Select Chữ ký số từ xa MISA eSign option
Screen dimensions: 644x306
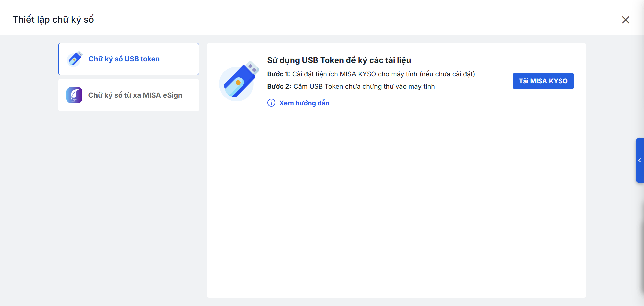point(129,95)
